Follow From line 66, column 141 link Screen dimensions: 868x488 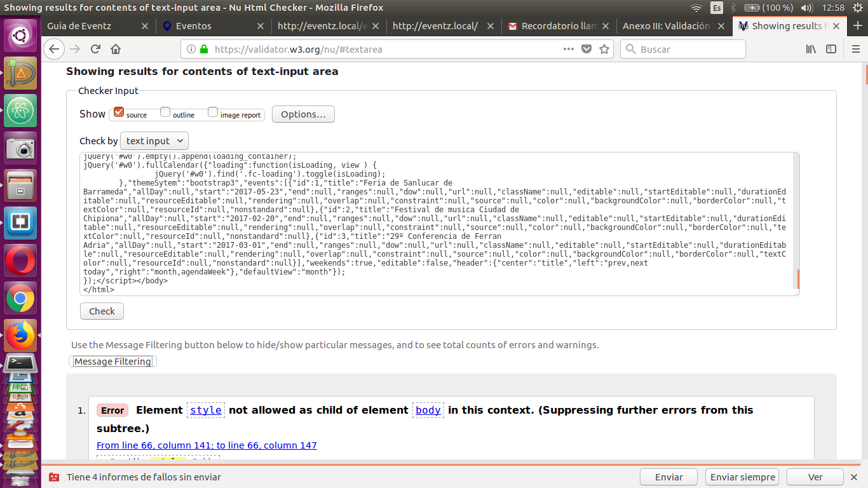[x=207, y=445]
